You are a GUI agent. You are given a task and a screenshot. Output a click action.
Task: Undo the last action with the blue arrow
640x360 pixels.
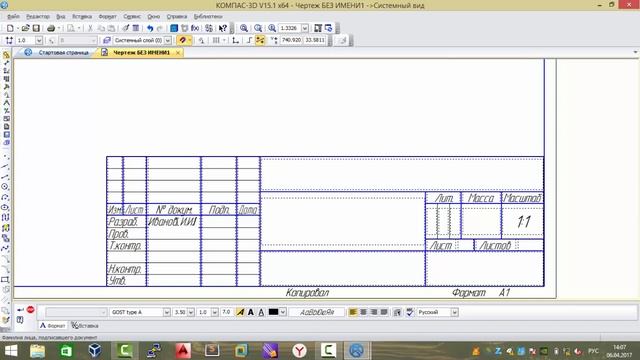[150, 28]
